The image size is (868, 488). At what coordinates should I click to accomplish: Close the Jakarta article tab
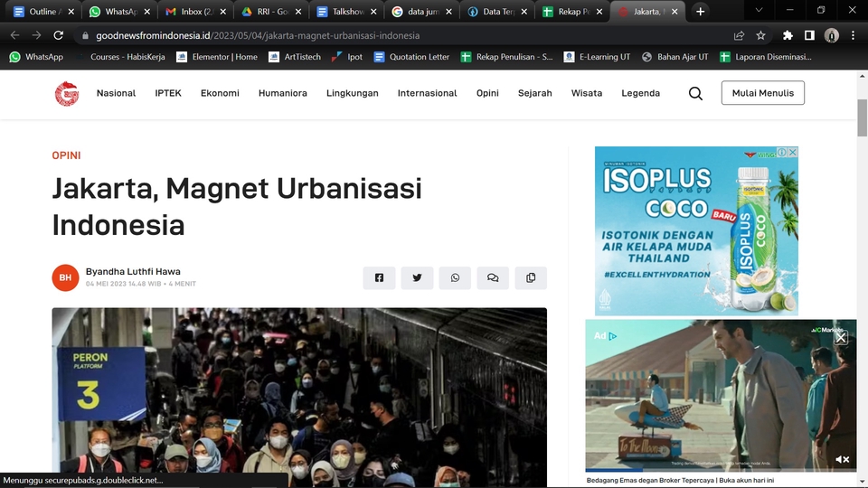click(675, 11)
